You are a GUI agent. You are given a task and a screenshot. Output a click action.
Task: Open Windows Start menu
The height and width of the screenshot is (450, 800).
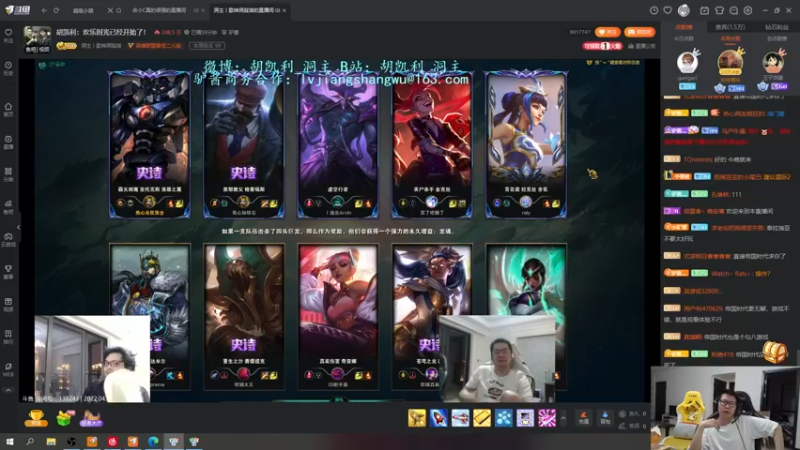pyautogui.click(x=9, y=441)
